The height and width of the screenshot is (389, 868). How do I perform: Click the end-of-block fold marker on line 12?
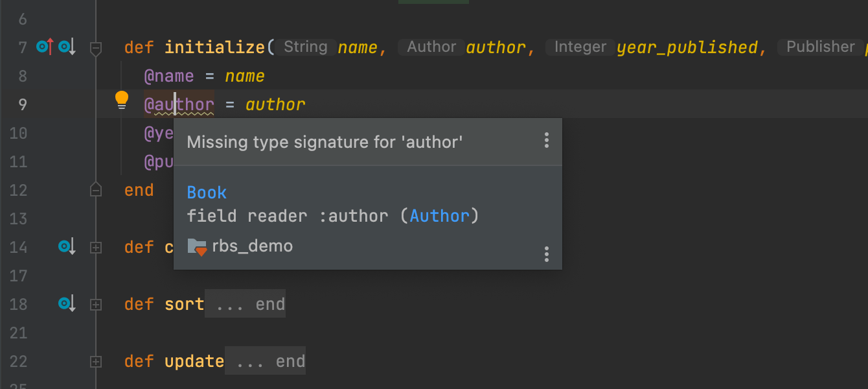click(x=96, y=190)
